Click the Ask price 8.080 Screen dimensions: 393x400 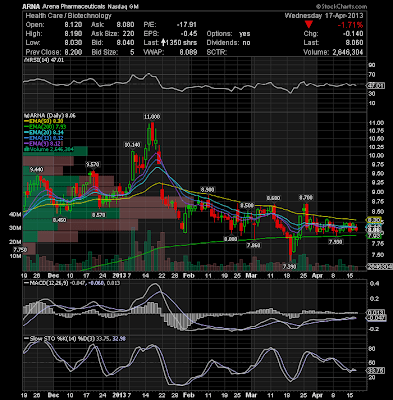coord(125,25)
